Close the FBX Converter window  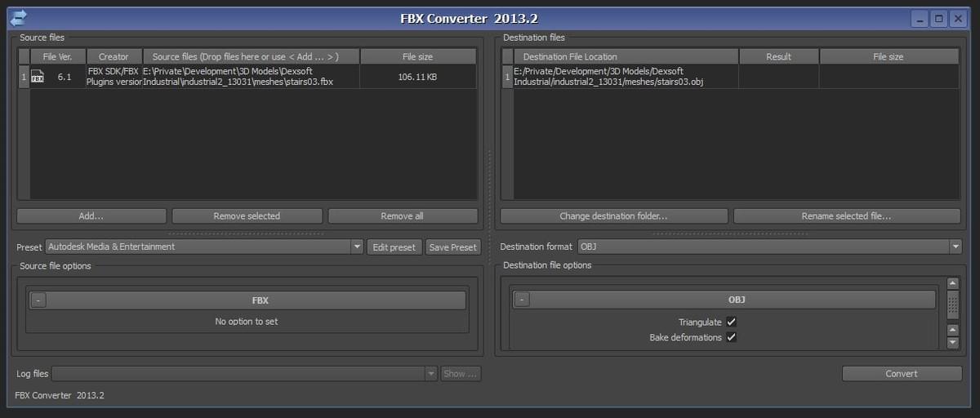pyautogui.click(x=958, y=19)
